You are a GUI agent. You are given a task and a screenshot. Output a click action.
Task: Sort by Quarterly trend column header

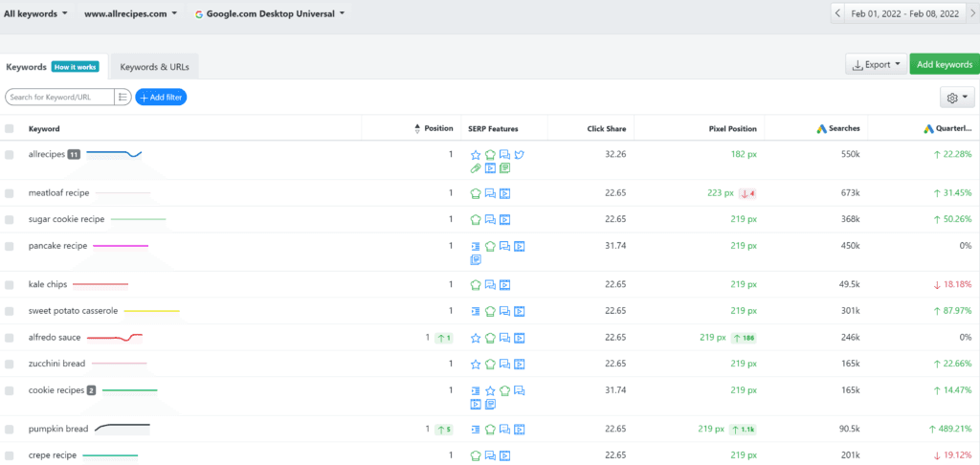click(948, 129)
